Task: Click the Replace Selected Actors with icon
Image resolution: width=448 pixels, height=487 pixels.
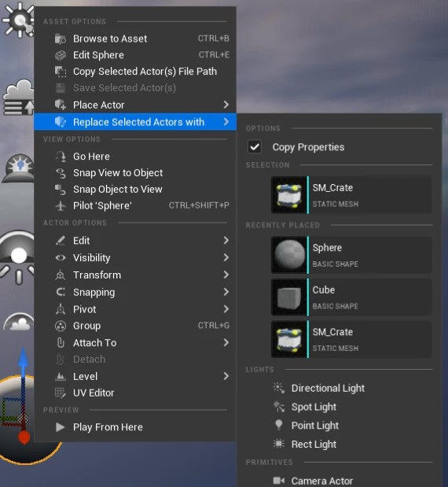Action: point(61,122)
